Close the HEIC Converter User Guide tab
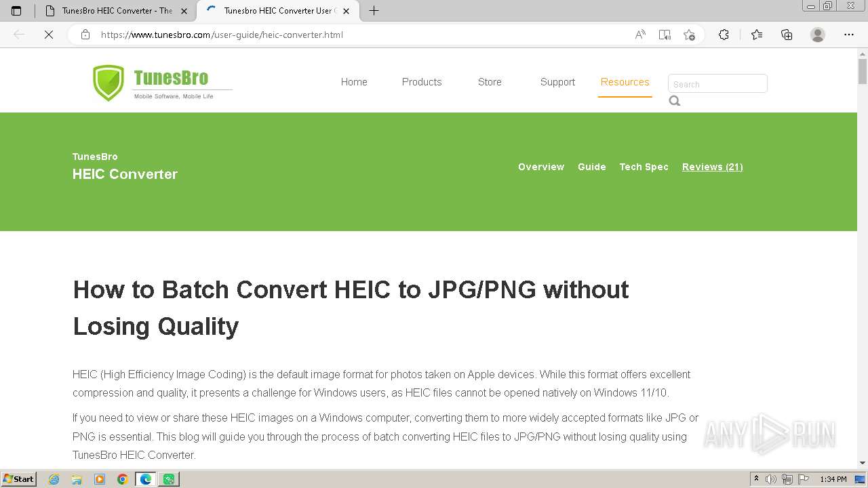This screenshot has width=868, height=488. [347, 11]
